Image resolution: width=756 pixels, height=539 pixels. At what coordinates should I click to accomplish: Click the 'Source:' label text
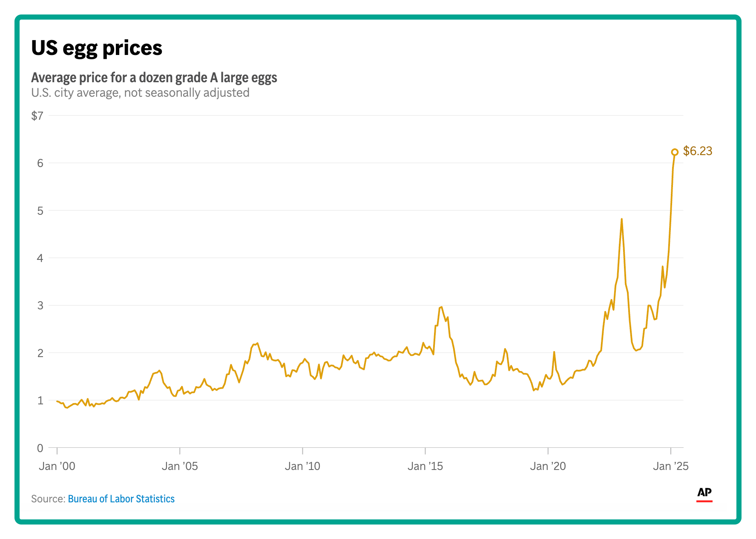click(x=48, y=499)
